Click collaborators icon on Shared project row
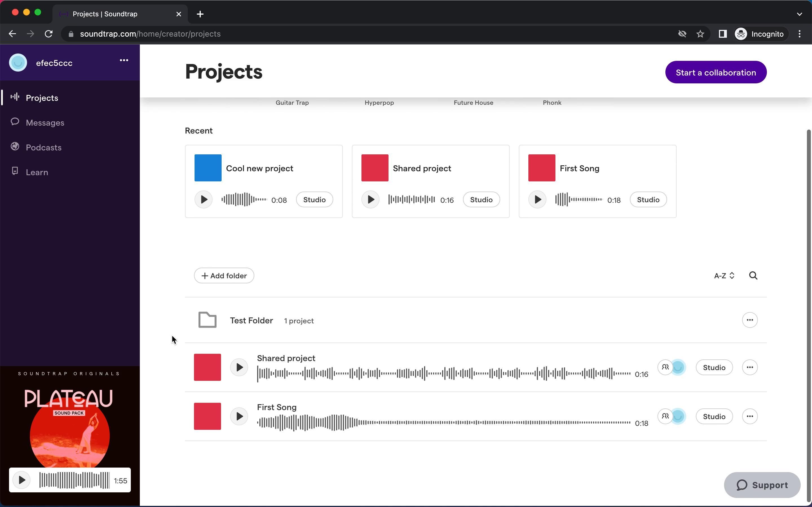 (x=665, y=367)
